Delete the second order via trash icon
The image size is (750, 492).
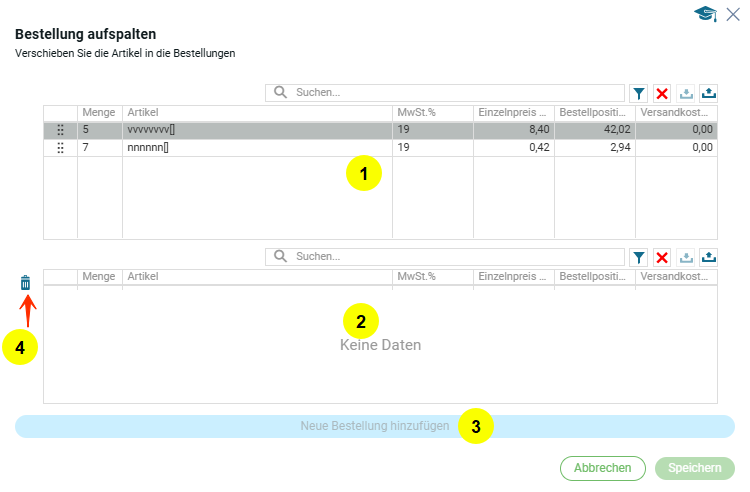click(26, 283)
